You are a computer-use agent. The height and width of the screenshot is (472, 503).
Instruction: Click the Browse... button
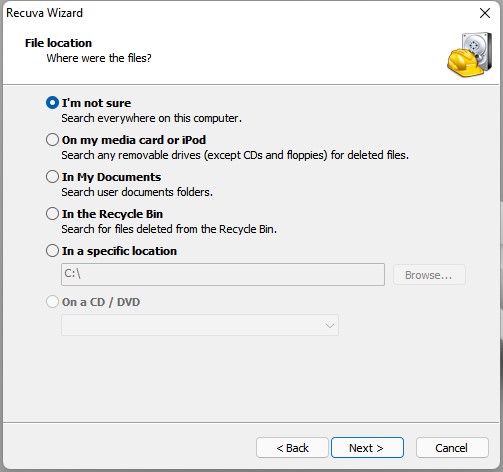pyautogui.click(x=429, y=275)
